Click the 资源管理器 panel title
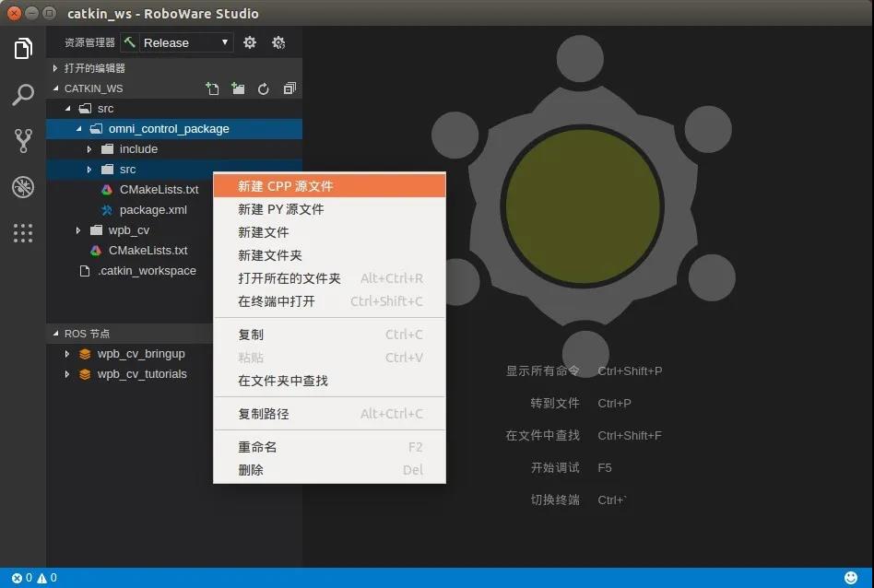This screenshot has width=874, height=588. click(89, 42)
